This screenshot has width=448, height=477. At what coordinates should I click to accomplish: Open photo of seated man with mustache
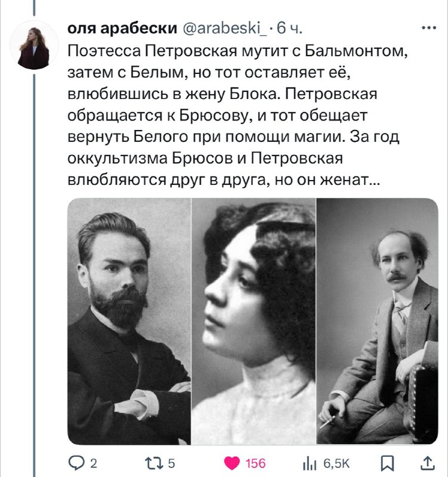pyautogui.click(x=378, y=321)
